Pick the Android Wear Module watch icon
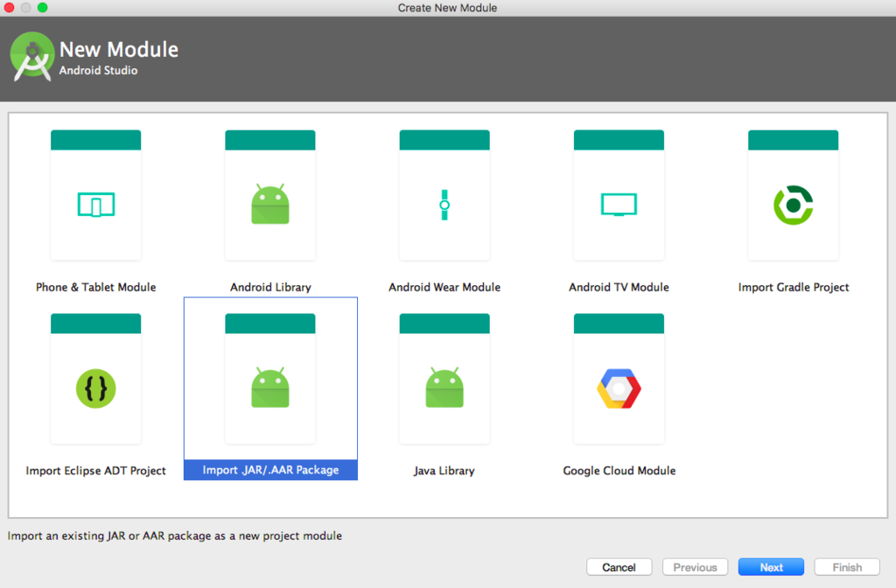Image resolution: width=896 pixels, height=588 pixels. coord(444,205)
